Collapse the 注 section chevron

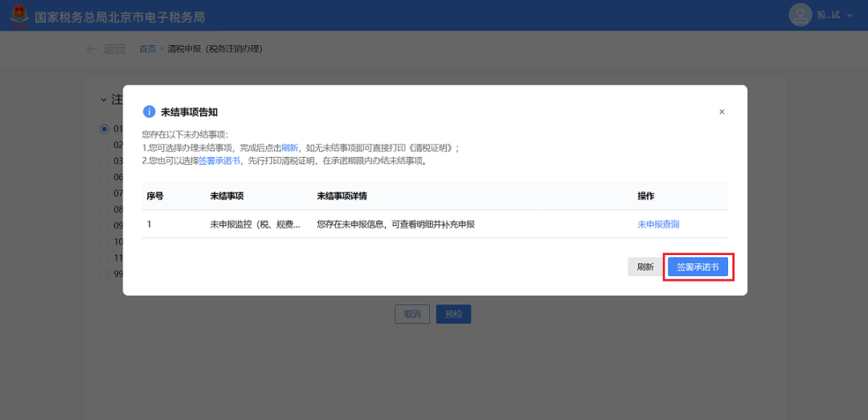coord(104,100)
